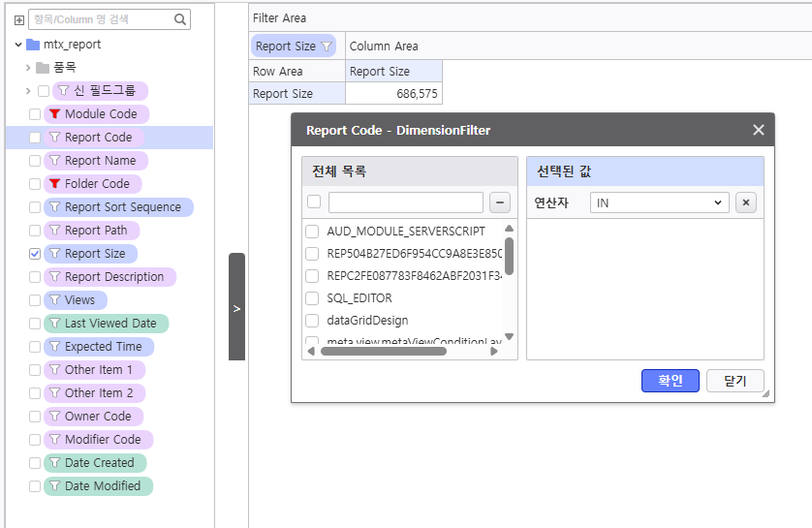This screenshot has height=528, width=812.
Task: Click the search magnifier icon in field search box
Action: coord(180,19)
